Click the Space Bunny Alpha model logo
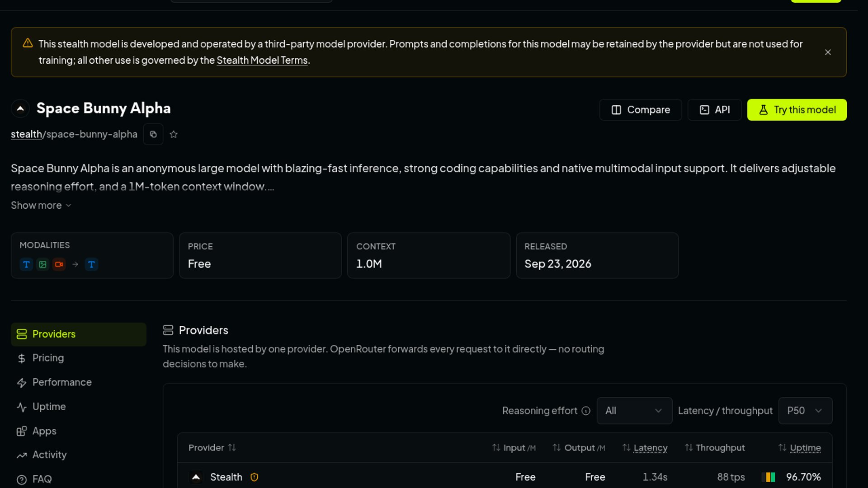 pos(20,108)
